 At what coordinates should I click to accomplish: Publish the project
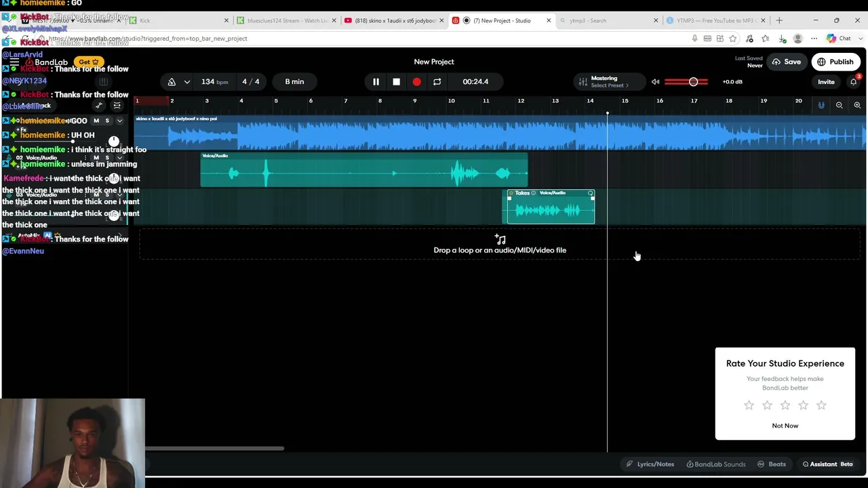835,62
